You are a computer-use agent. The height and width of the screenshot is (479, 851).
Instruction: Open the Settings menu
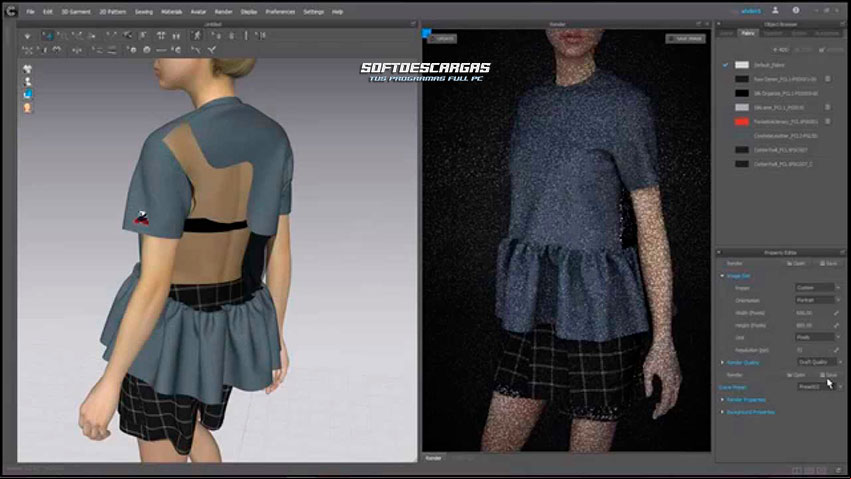[x=314, y=11]
